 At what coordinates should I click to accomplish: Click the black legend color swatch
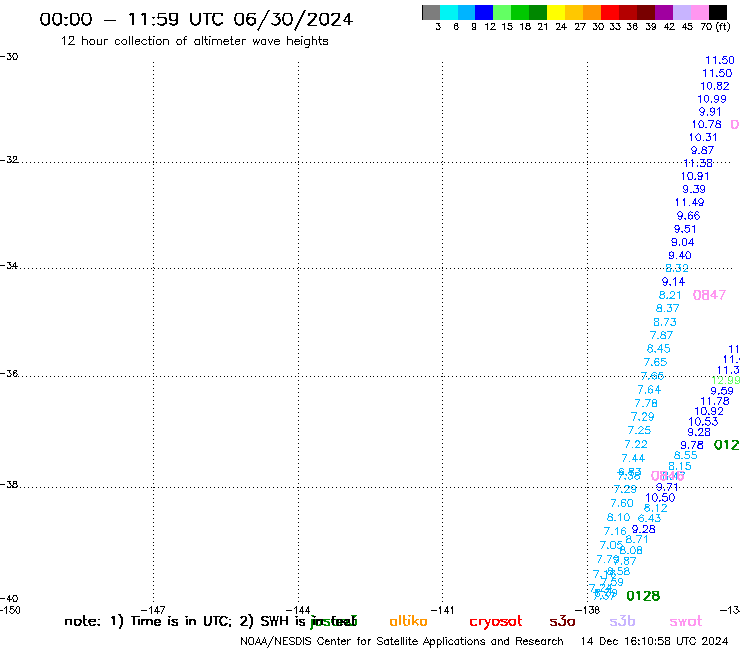717,12
